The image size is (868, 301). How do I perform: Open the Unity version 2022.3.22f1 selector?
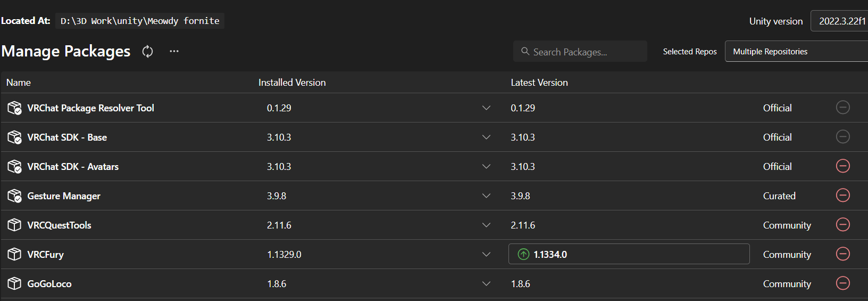point(839,21)
